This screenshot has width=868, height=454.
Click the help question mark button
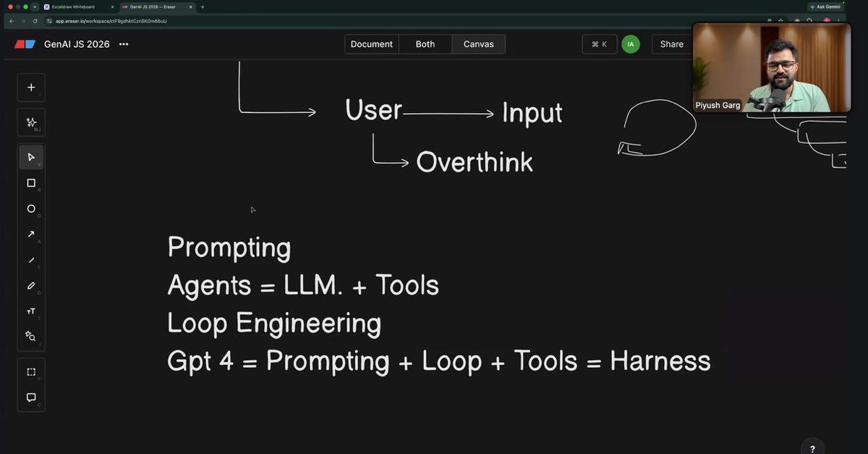[812, 448]
